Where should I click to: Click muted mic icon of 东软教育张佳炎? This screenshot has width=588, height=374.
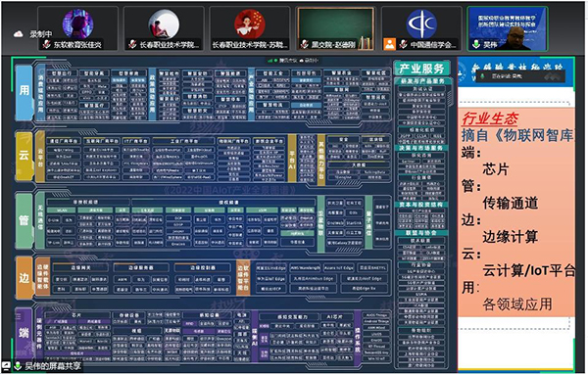coord(46,45)
